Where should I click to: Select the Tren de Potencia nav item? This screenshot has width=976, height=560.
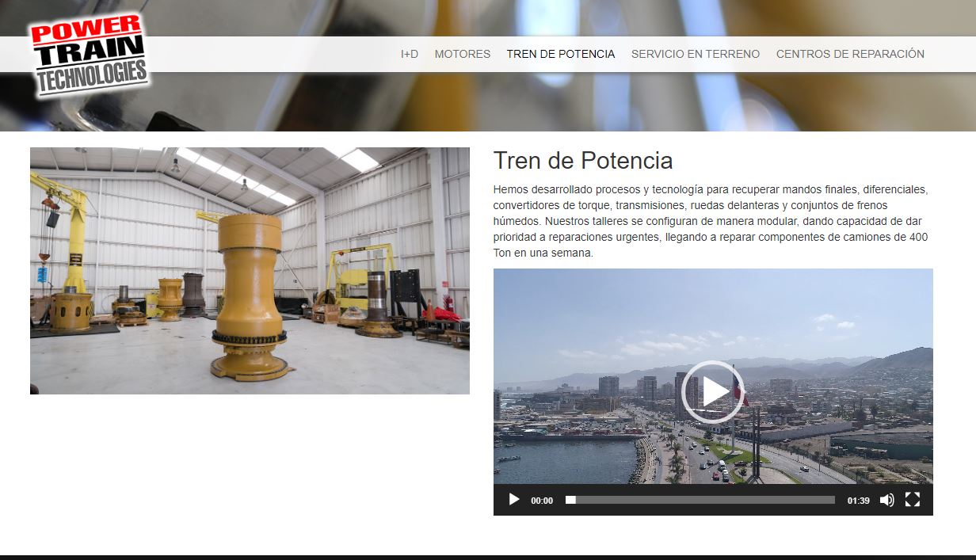click(x=561, y=54)
